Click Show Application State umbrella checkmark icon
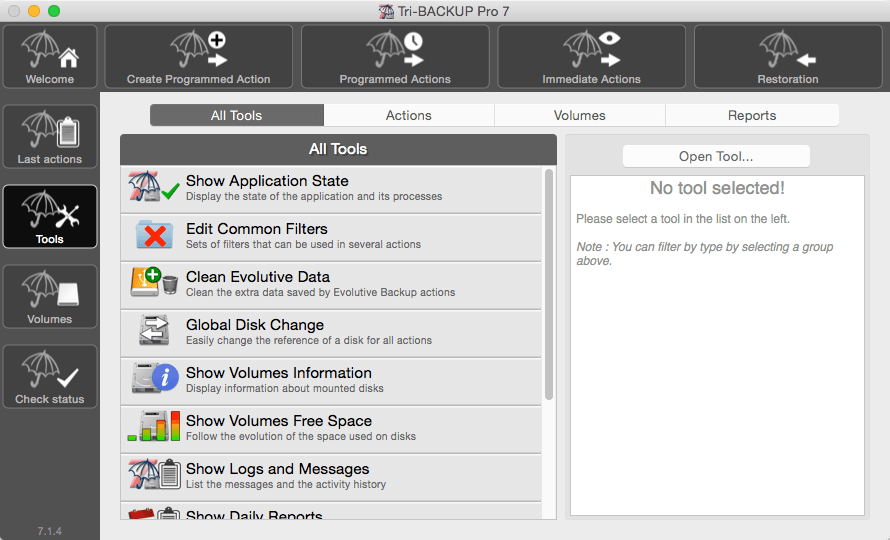The image size is (890, 540). [x=153, y=187]
